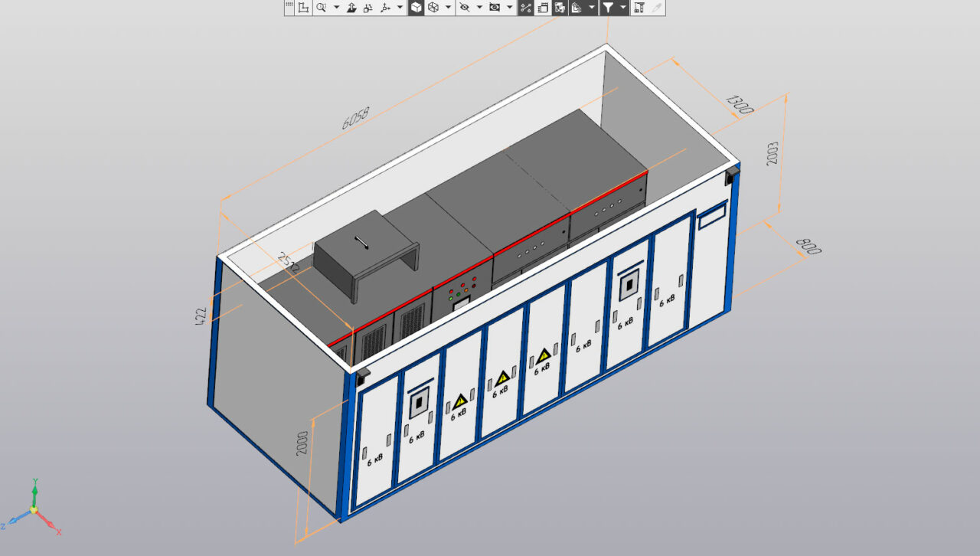The width and height of the screenshot is (980, 556).
Task: Select the zoom magnifier tool
Action: tap(322, 8)
